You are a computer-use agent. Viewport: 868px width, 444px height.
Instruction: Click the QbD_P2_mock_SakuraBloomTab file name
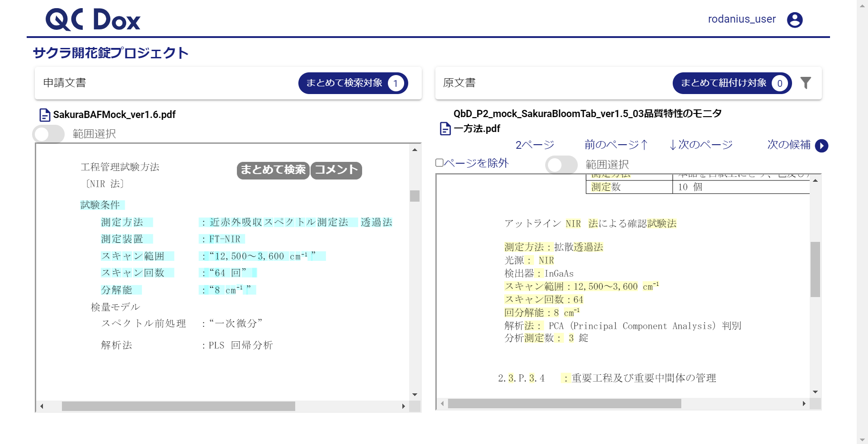click(588, 121)
